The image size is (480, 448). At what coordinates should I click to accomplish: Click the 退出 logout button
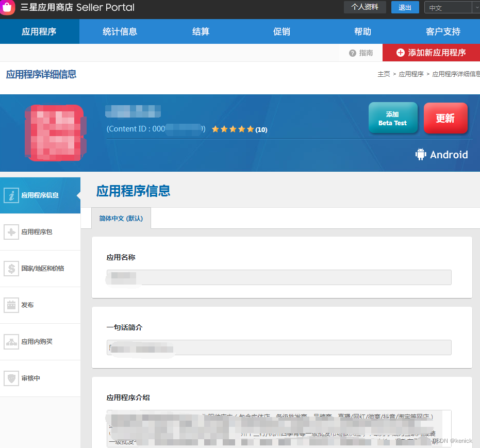pos(405,7)
